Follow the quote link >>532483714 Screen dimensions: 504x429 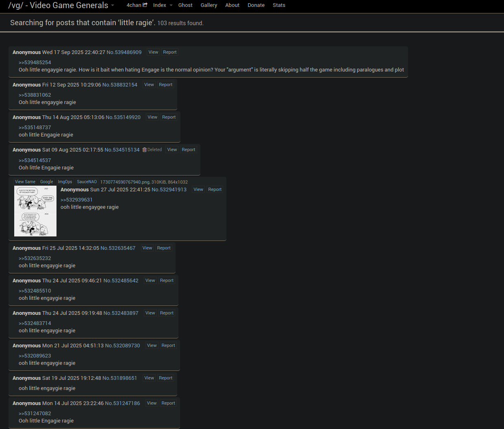[35, 323]
